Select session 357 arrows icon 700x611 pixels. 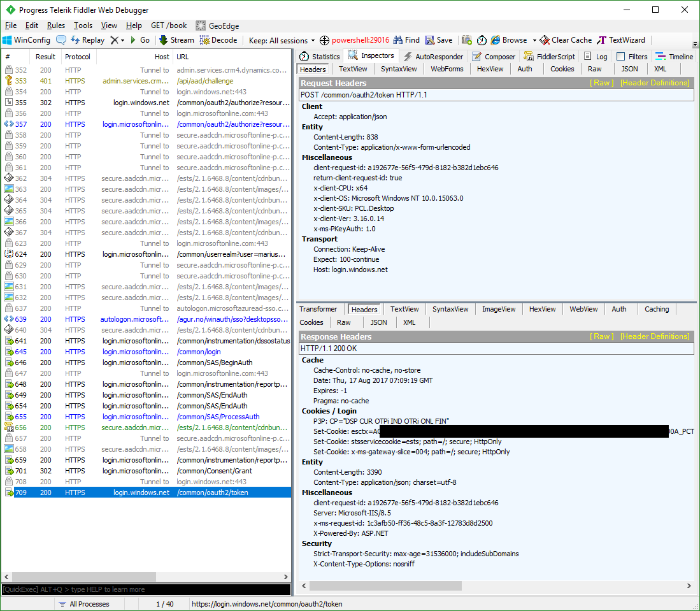click(x=8, y=124)
